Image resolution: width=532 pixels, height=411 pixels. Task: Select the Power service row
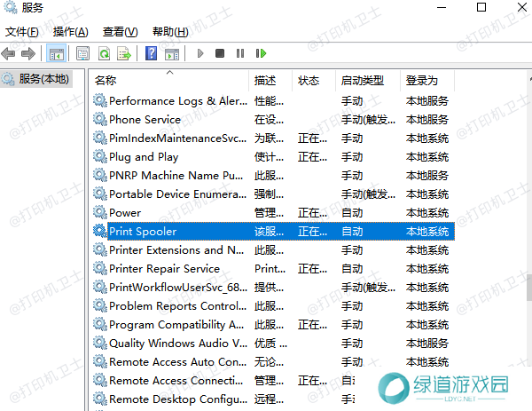tap(273, 213)
